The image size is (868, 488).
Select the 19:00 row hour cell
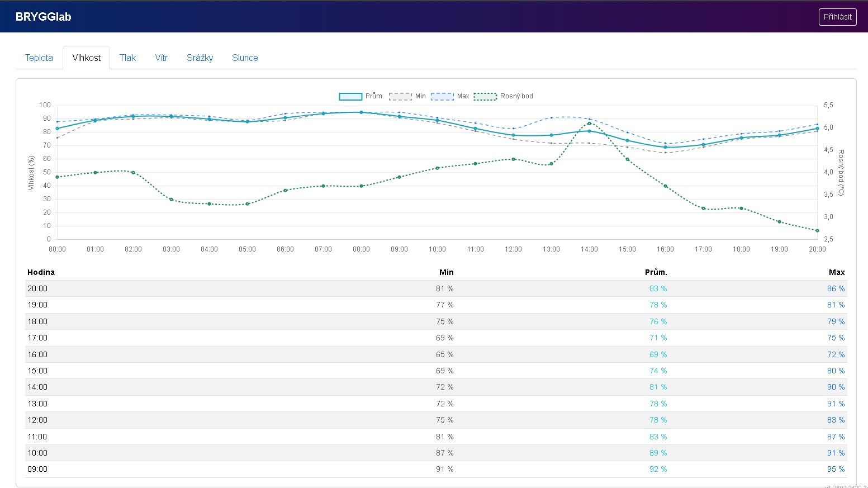click(x=37, y=305)
